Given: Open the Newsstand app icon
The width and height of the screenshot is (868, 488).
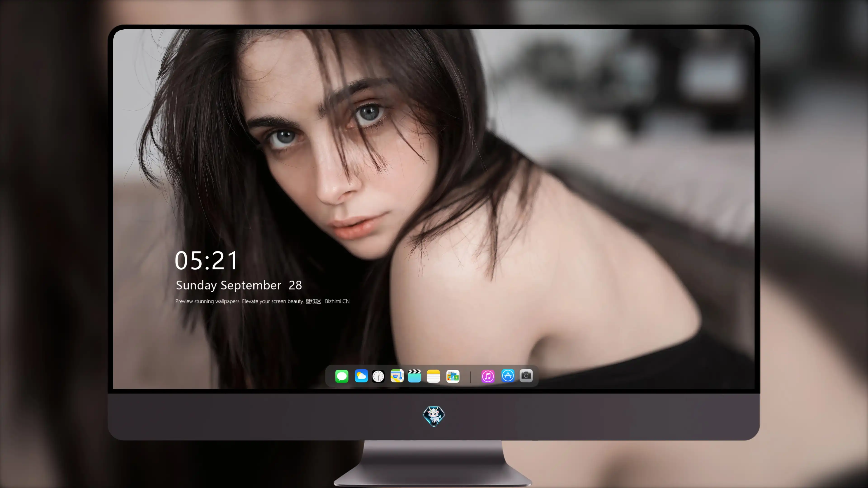Looking at the screenshot, I should pos(453,376).
